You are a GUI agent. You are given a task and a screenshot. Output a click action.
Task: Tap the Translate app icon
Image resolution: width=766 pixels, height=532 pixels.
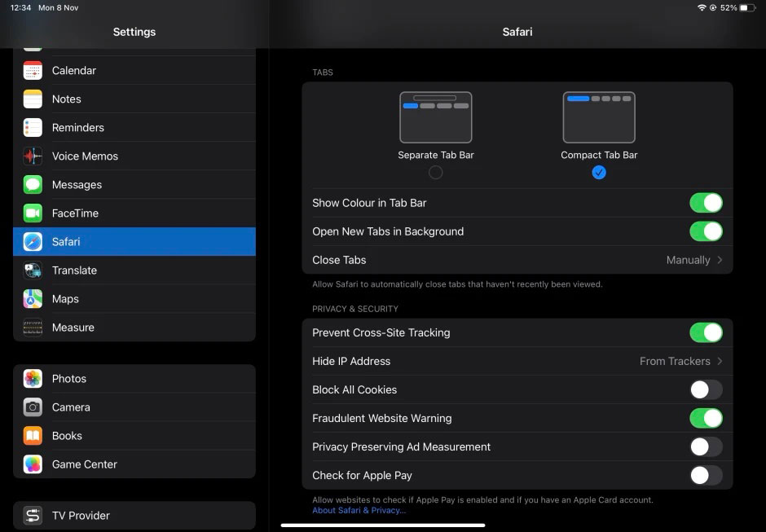coord(33,270)
